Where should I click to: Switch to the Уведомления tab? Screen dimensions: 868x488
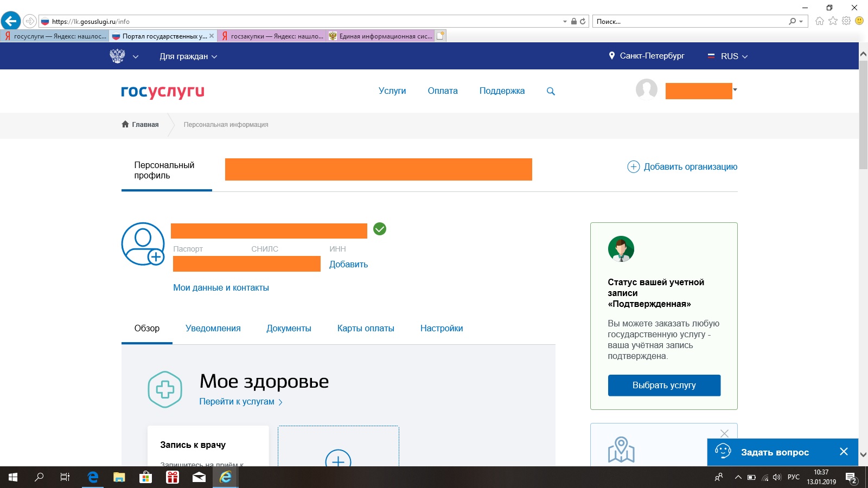click(x=213, y=328)
